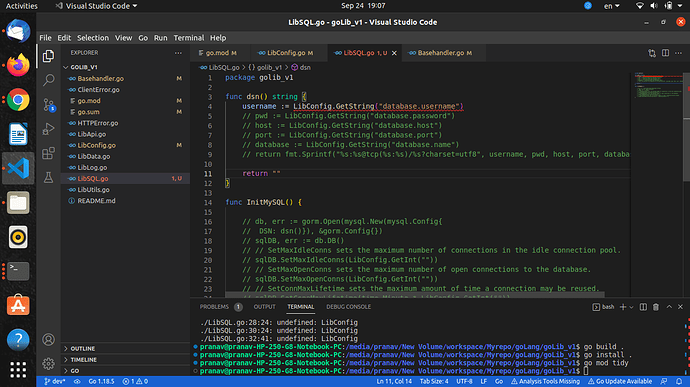This screenshot has width=690, height=387.
Task: Open the Search view in activity bar
Action: pos(48,80)
